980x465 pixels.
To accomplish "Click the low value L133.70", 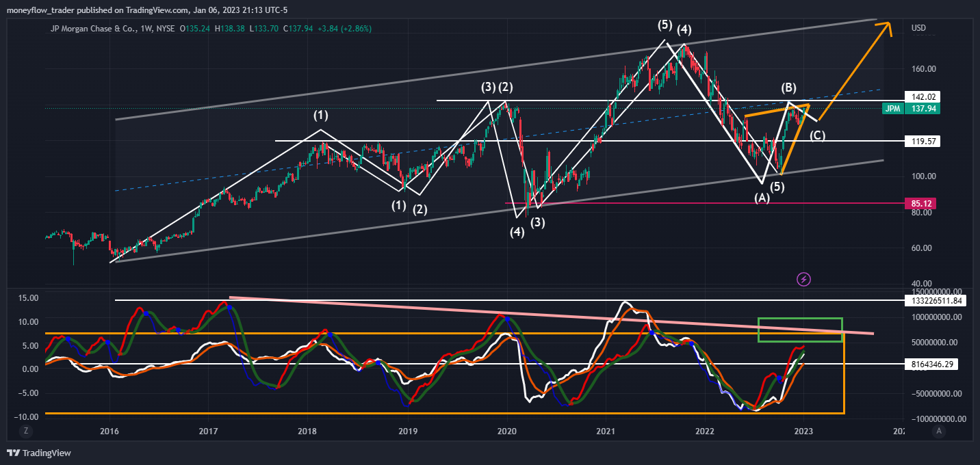I will coord(264,29).
